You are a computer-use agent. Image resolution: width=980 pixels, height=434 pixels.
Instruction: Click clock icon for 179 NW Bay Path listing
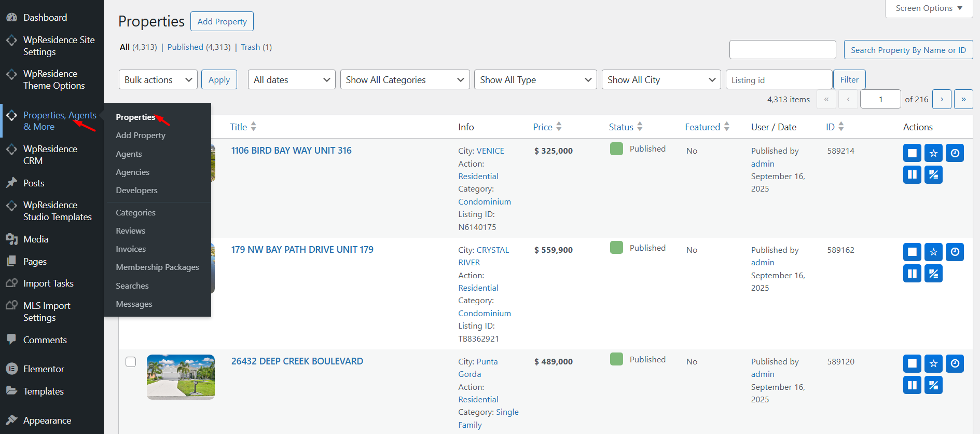tap(955, 252)
